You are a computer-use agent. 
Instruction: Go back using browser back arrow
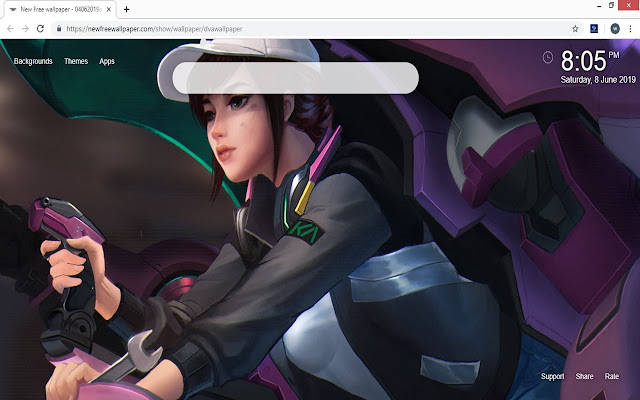(x=10, y=29)
